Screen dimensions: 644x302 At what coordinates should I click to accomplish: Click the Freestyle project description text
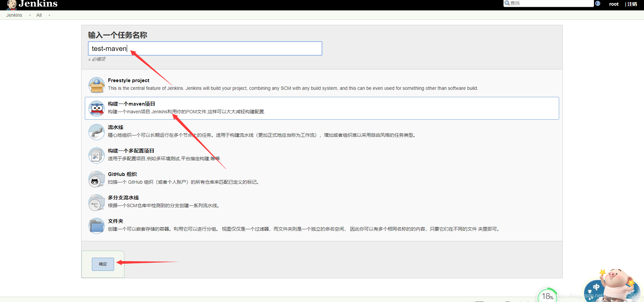coord(293,88)
